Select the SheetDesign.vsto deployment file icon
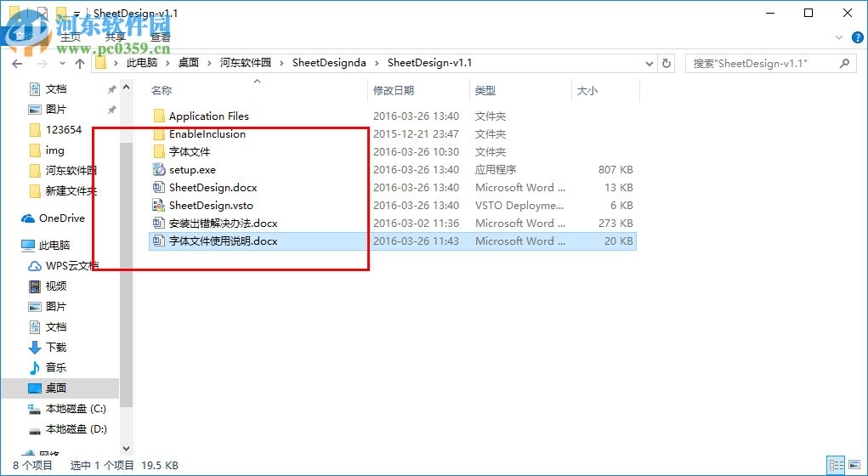Image resolution: width=868 pixels, height=476 pixels. pyautogui.click(x=159, y=206)
